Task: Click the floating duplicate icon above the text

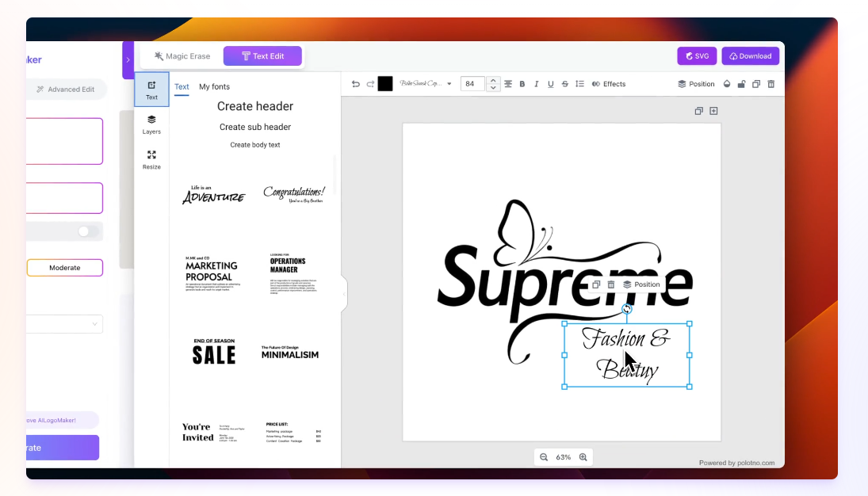Action: click(x=596, y=284)
